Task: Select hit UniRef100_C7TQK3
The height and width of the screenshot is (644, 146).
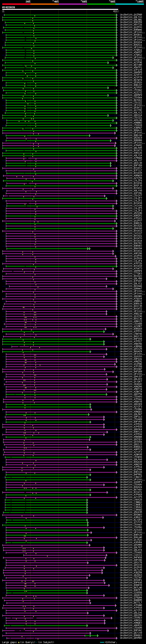Action: pos(131,273)
